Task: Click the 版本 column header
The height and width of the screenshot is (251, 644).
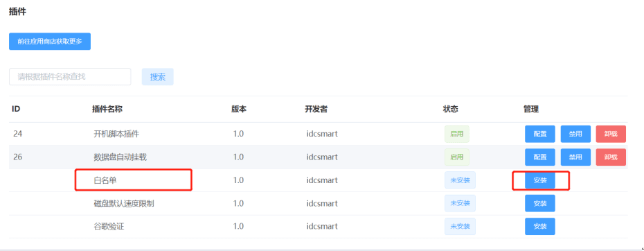Action: point(239,110)
